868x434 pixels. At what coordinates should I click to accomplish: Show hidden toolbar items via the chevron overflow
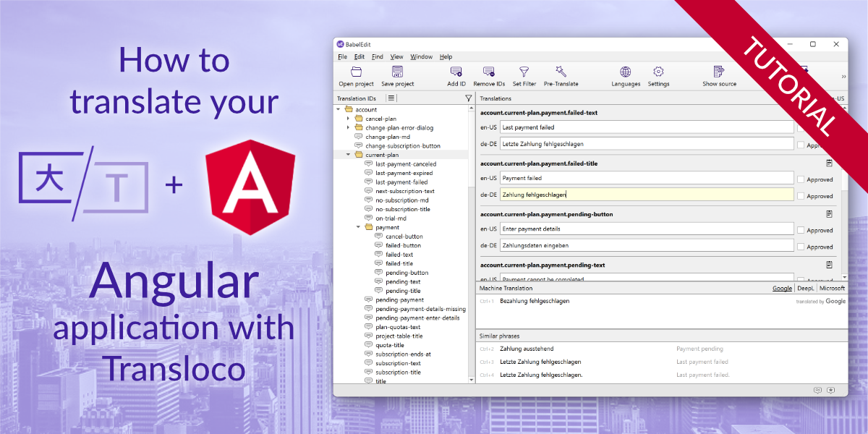[843, 76]
